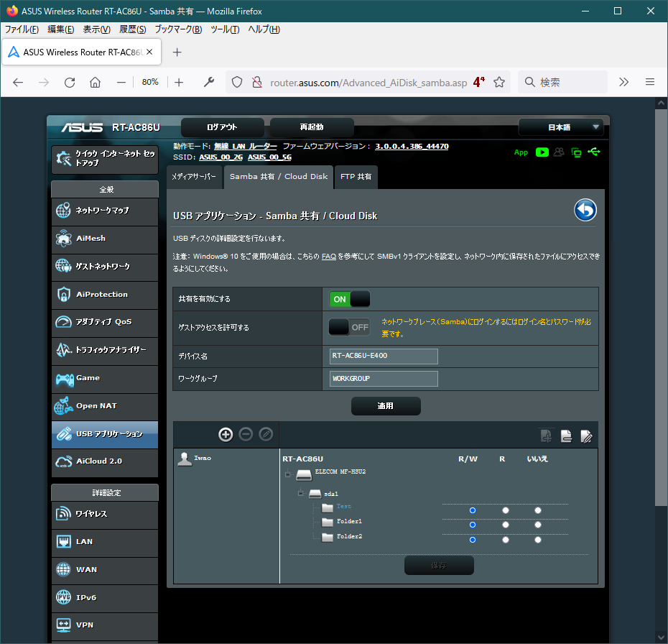Toggle the ゲストアクセスを許可する OFF switch
This screenshot has width=668, height=644.
click(x=349, y=327)
